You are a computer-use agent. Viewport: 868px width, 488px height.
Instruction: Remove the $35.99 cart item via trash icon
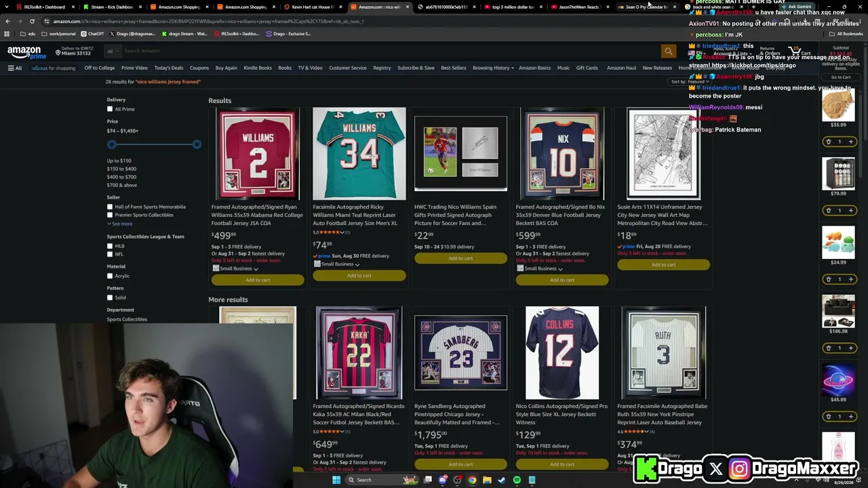point(828,142)
